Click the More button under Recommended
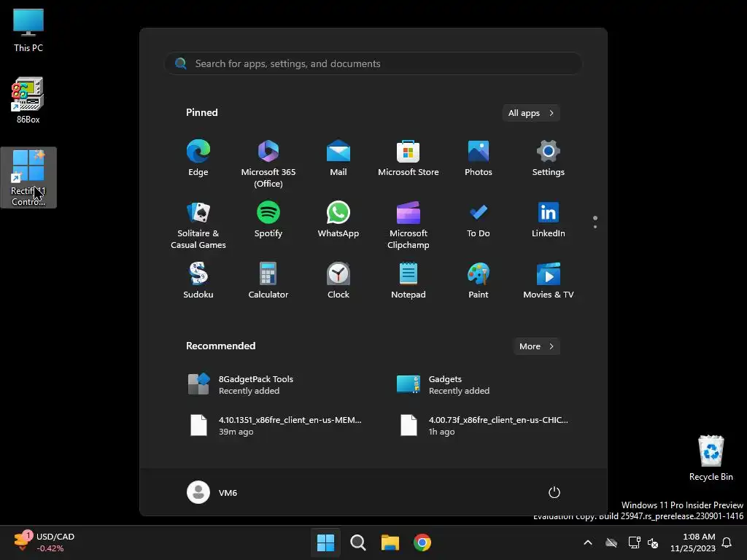Image resolution: width=747 pixels, height=560 pixels. [x=536, y=346]
